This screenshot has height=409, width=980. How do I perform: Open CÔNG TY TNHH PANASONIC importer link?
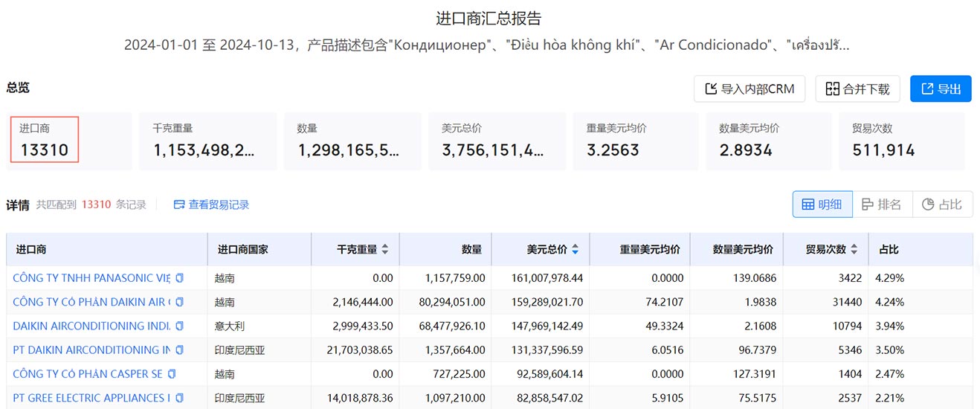tap(91, 278)
